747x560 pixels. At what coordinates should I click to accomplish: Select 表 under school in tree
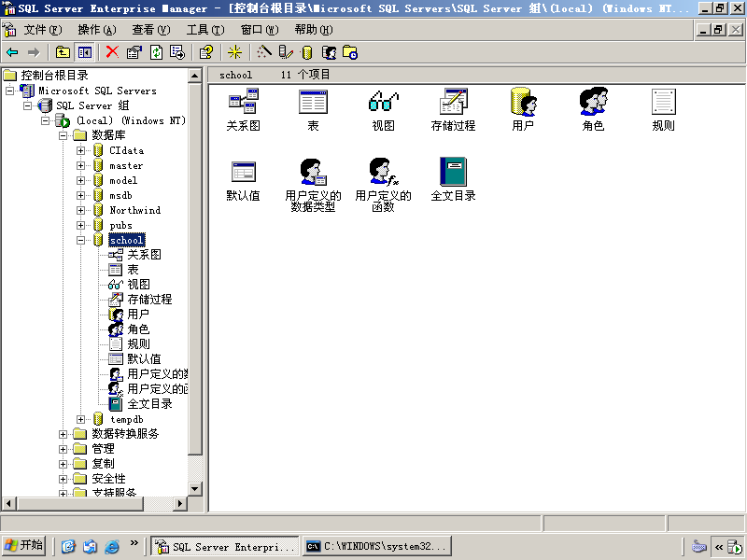pos(133,270)
